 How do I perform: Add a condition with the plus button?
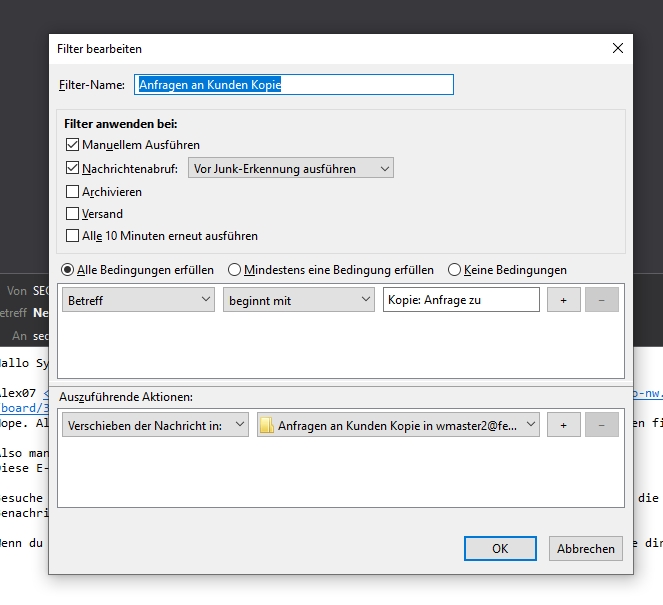pyautogui.click(x=563, y=300)
